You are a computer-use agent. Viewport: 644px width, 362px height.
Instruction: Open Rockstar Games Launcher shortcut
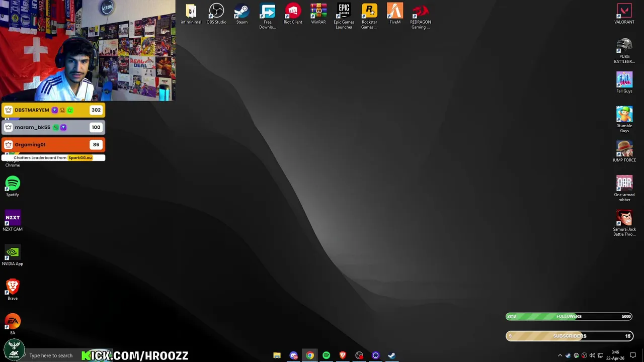369,17
